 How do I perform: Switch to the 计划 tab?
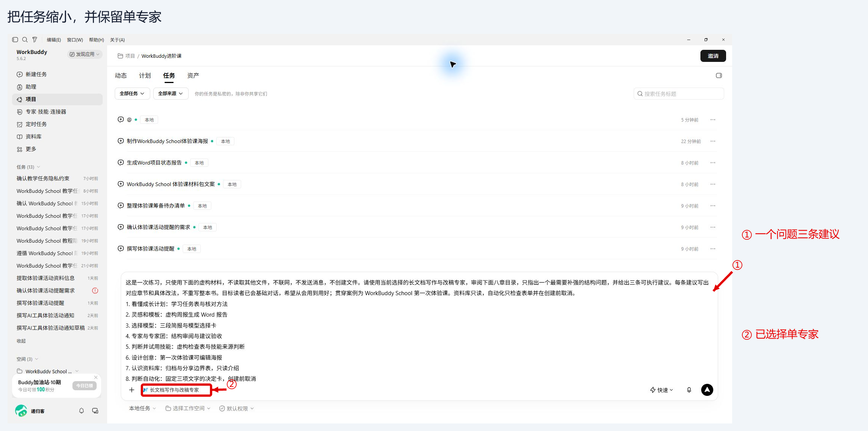pyautogui.click(x=145, y=75)
